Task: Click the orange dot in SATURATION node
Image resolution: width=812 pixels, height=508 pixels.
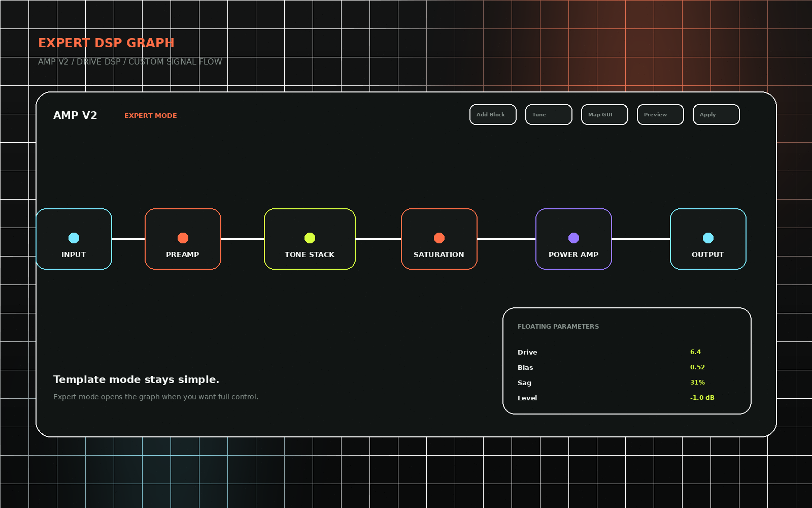Action: click(x=439, y=238)
